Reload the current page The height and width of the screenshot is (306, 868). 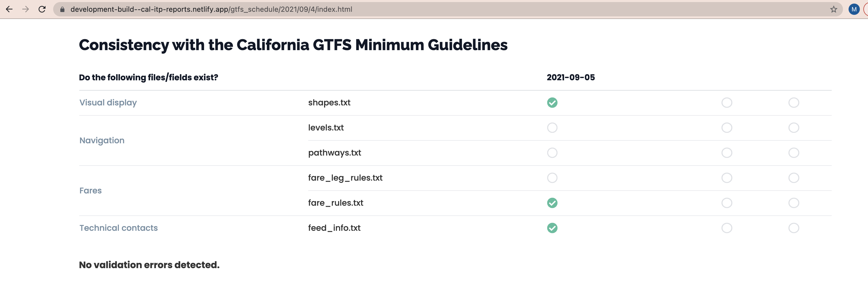(42, 9)
